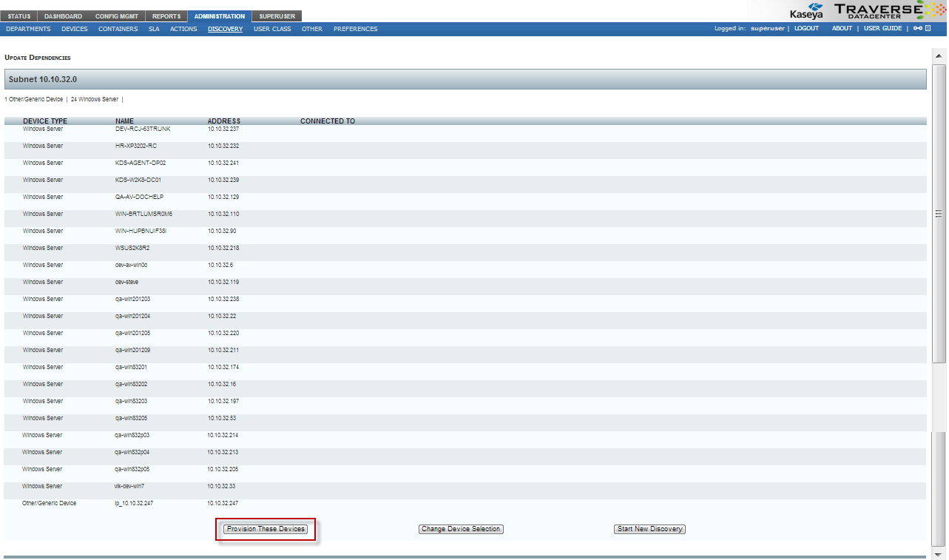
Task: Click Change Device Selection button
Action: coord(461,529)
